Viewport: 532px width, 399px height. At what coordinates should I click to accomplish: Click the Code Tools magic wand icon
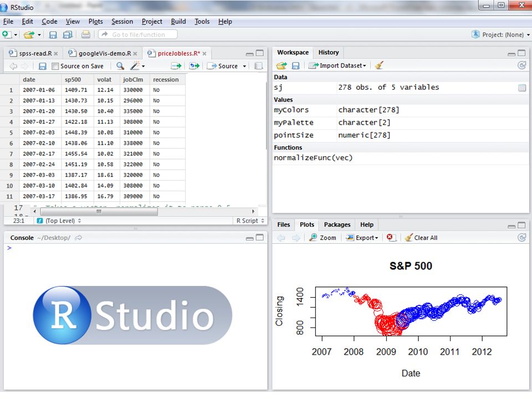coord(135,65)
